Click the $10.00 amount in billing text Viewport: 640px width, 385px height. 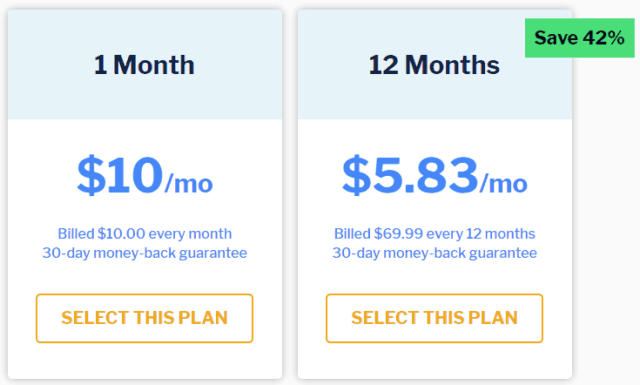[121, 234]
